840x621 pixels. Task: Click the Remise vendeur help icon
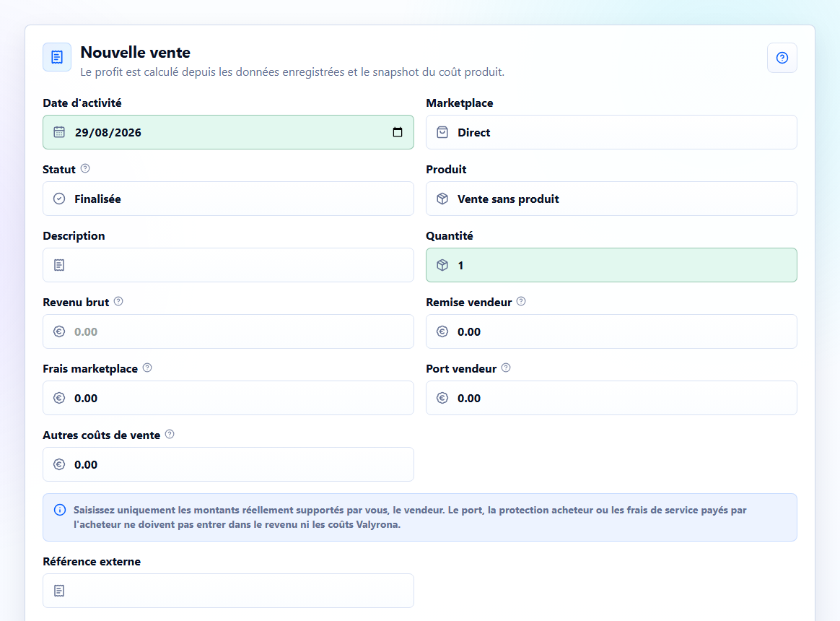coord(521,301)
